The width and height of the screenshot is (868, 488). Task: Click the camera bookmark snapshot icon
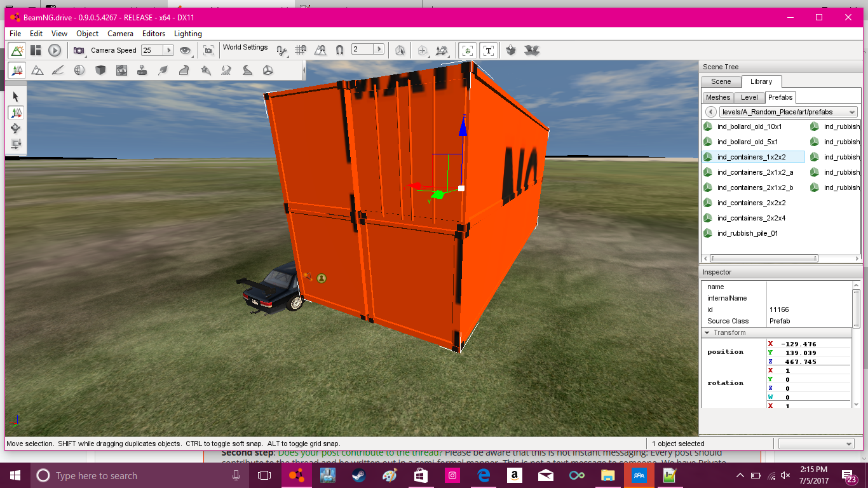(208, 50)
